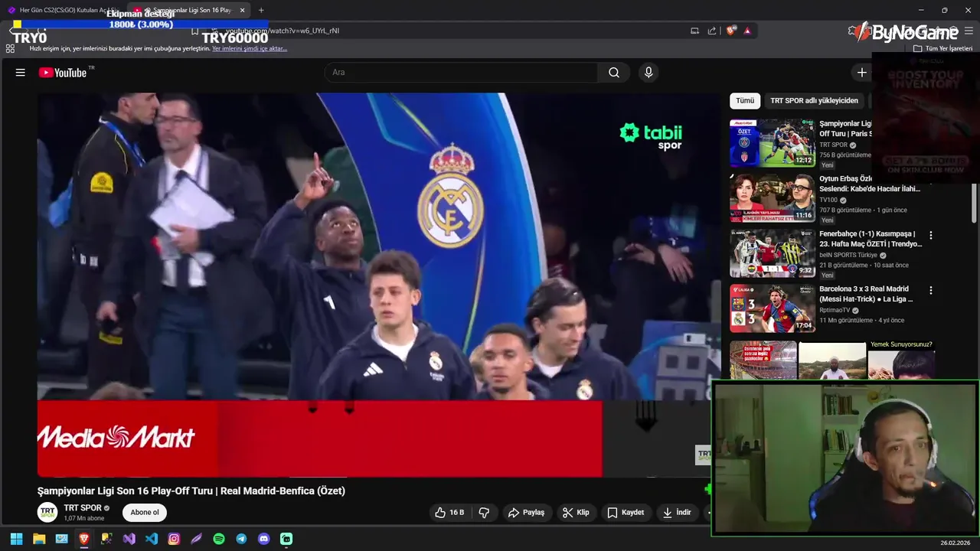Share the video using Paylaş

coord(527,513)
